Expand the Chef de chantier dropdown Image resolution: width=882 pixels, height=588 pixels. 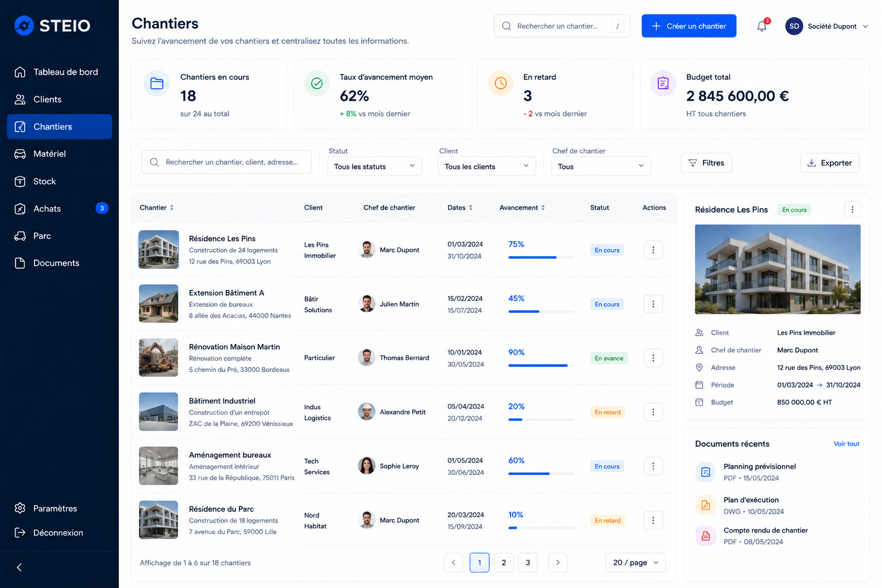point(601,167)
